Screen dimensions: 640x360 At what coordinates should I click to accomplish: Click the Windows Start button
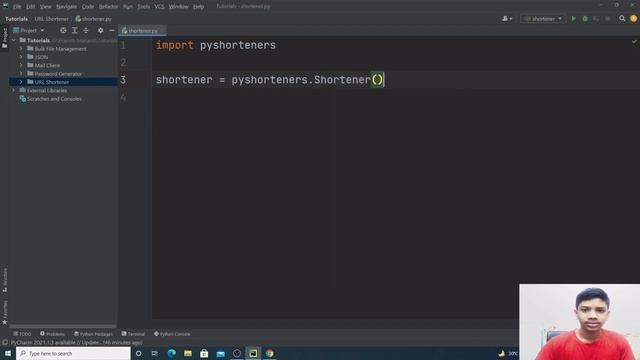click(x=8, y=353)
